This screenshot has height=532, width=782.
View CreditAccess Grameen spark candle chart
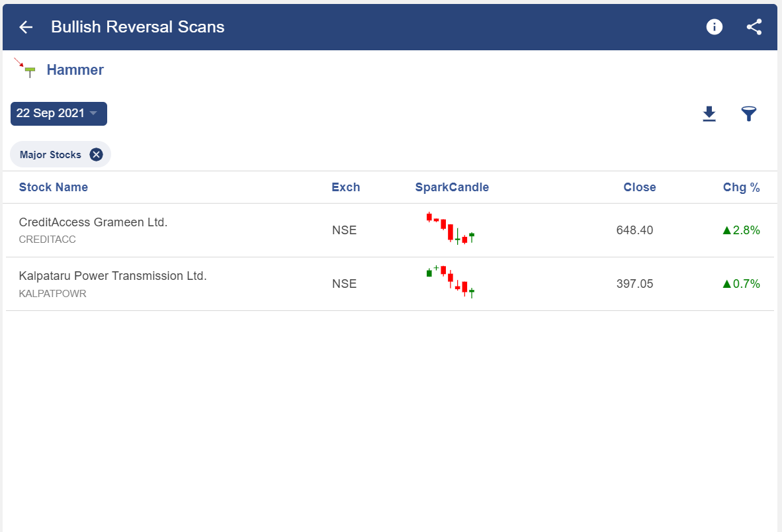tap(451, 228)
